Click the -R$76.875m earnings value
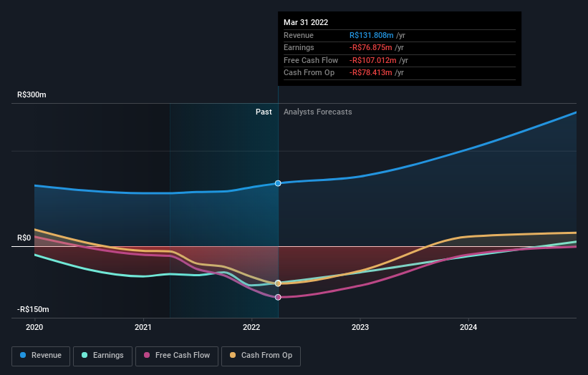The height and width of the screenshot is (375, 588). (370, 47)
